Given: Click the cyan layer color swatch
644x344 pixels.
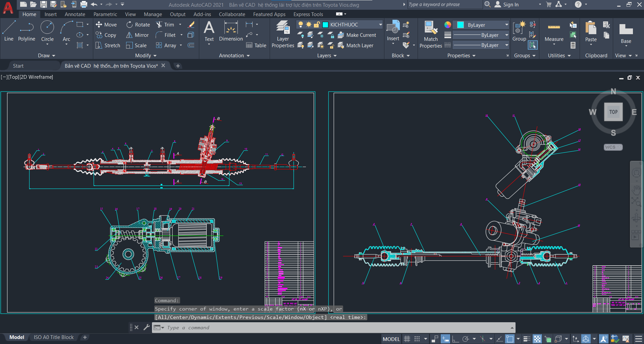Looking at the screenshot, I should click(325, 24).
